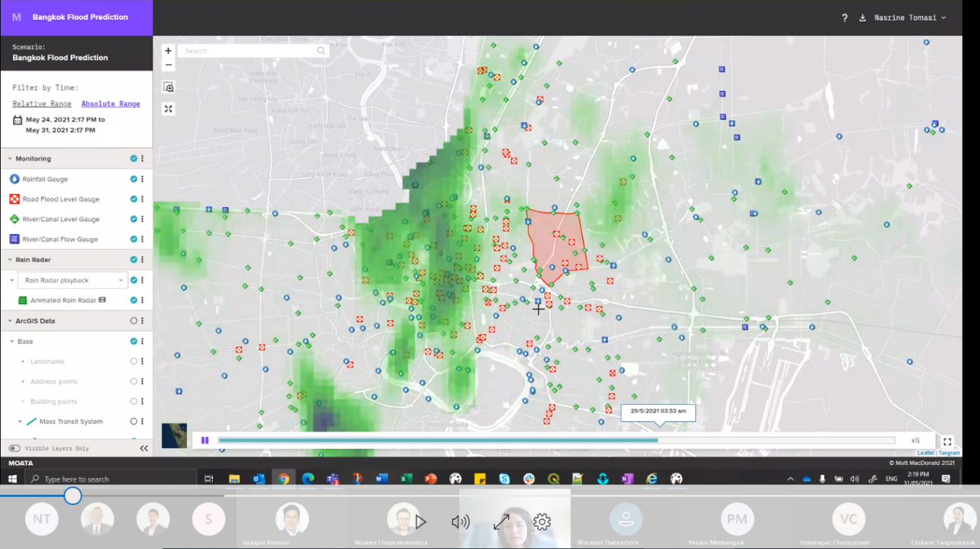Collapse the Monitoring section
Image resolution: width=980 pixels, height=549 pixels.
click(x=10, y=159)
